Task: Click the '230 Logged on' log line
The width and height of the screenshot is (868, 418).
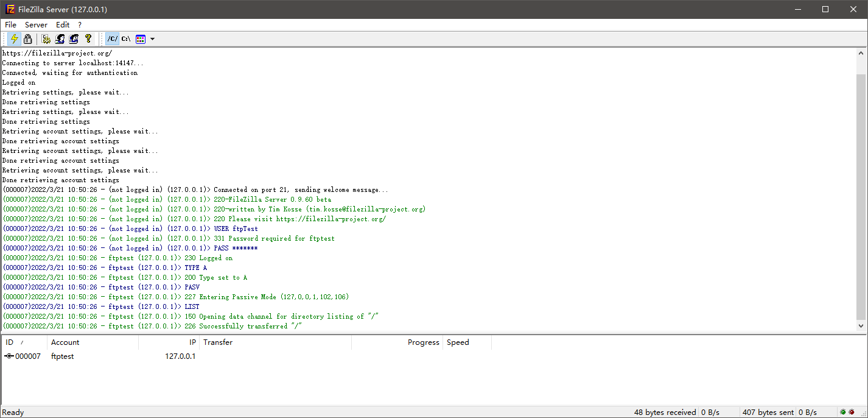Action: click(117, 258)
